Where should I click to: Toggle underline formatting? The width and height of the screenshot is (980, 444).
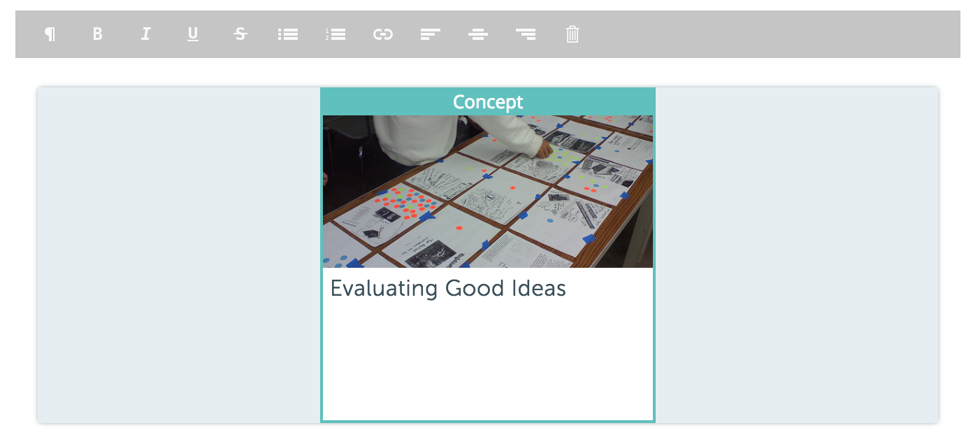[x=193, y=34]
